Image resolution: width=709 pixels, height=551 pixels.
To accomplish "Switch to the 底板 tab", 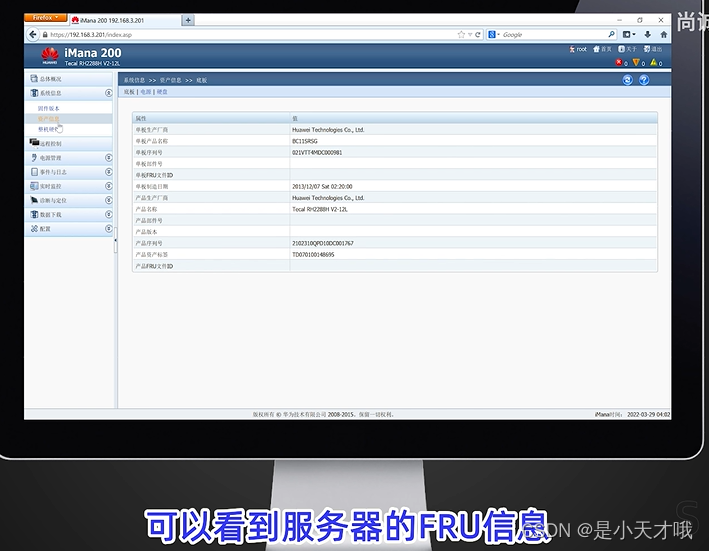I will pos(129,92).
